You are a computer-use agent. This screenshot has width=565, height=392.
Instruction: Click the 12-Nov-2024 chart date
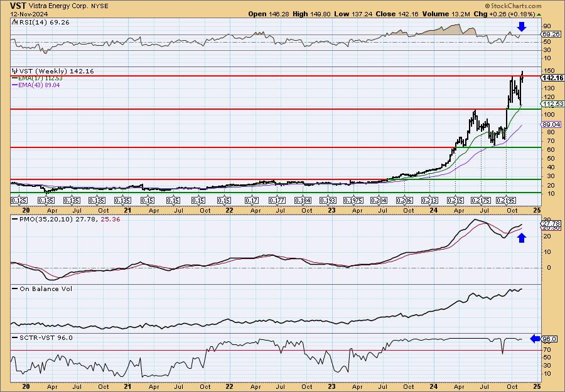tap(28, 14)
